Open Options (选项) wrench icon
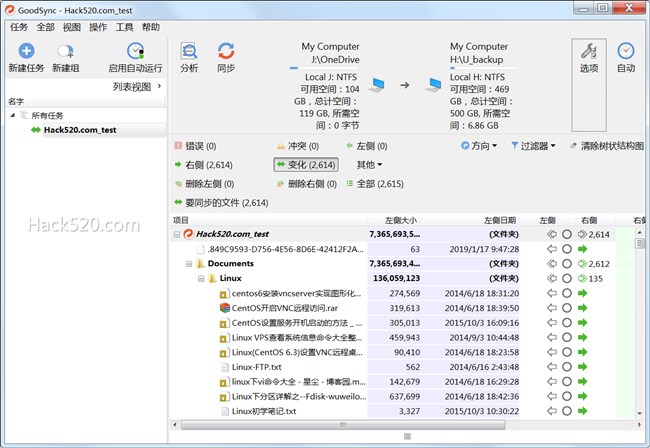This screenshot has width=650, height=448. point(589,51)
